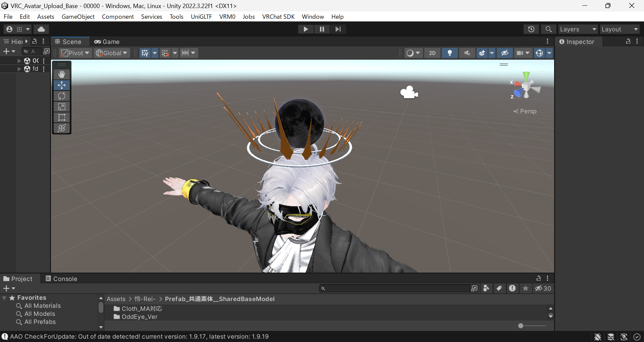
Task: Switch to the Console tab
Action: click(61, 279)
